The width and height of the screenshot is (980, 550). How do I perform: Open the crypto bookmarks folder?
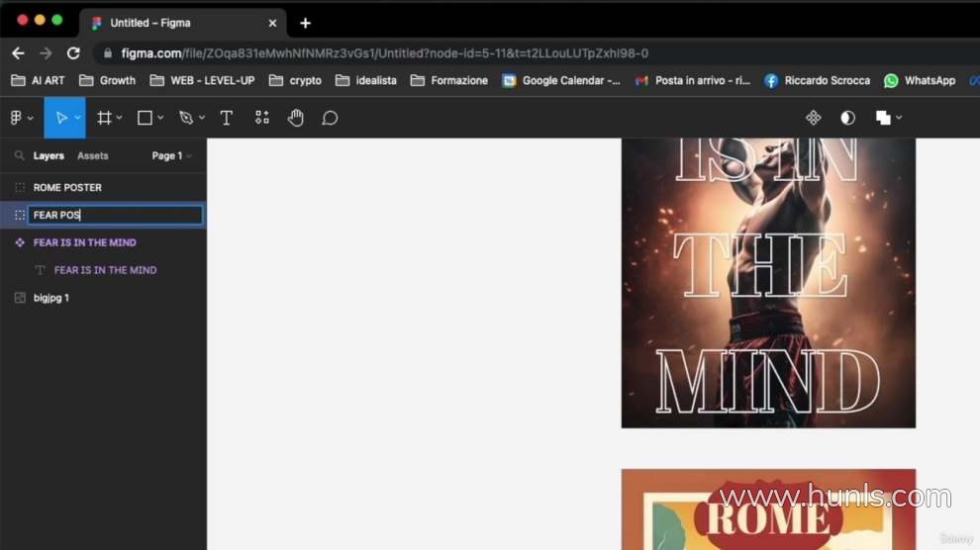pyautogui.click(x=295, y=80)
